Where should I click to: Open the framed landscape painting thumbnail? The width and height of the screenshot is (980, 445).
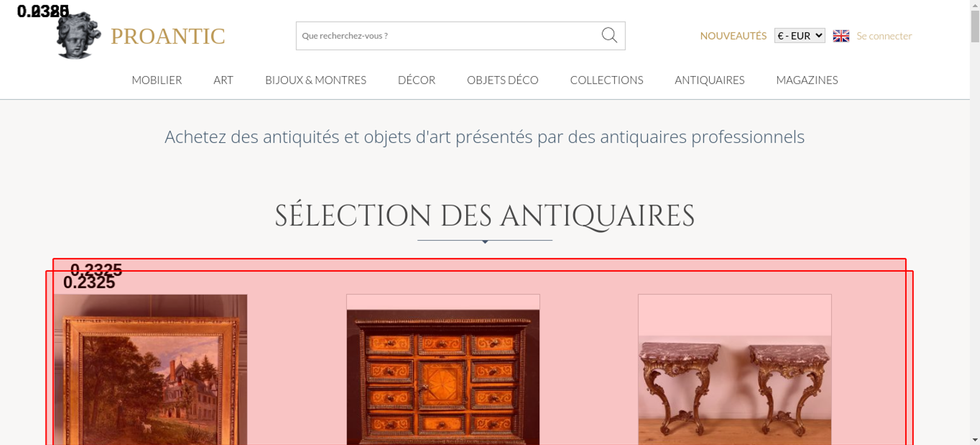point(150,370)
